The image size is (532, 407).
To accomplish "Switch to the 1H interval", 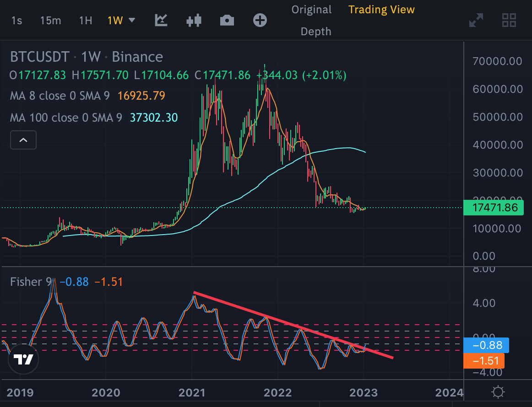I will tap(86, 21).
